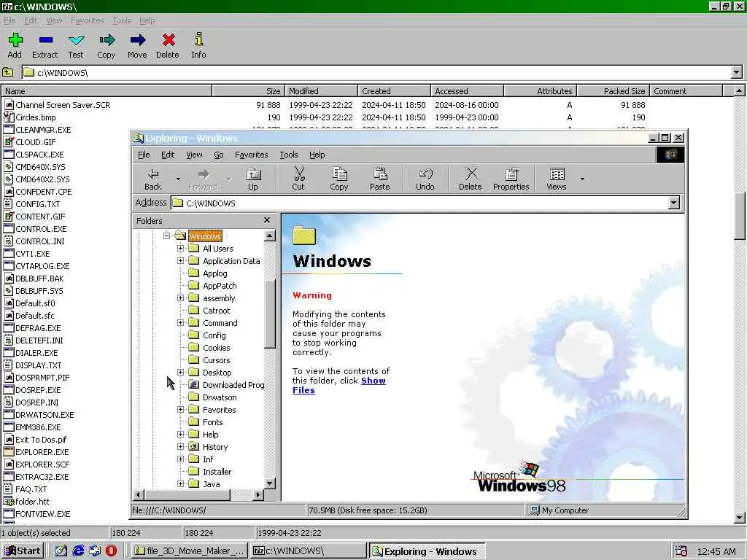This screenshot has width=747, height=560.
Task: Click the Show Desktop quick launch icon
Action: pyautogui.click(x=61, y=551)
